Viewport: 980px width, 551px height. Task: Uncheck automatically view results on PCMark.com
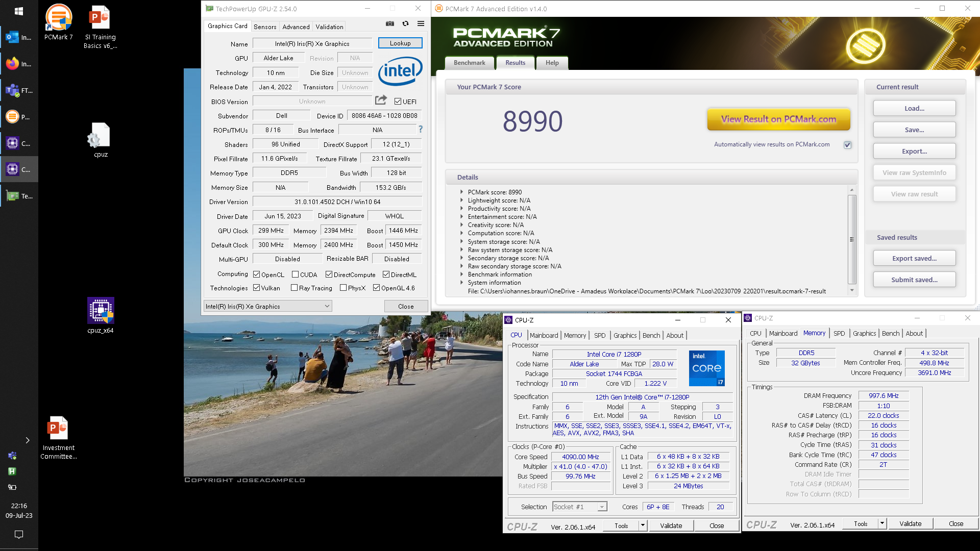[848, 145]
